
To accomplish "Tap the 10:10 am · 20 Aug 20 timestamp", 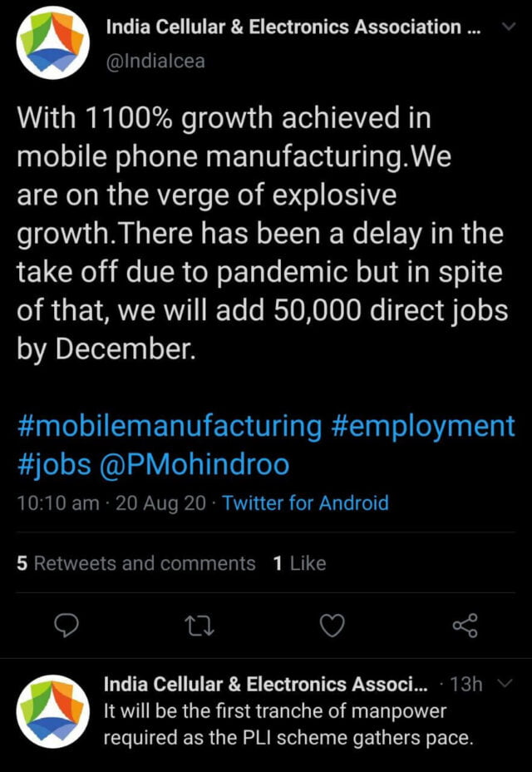I will coord(111,503).
